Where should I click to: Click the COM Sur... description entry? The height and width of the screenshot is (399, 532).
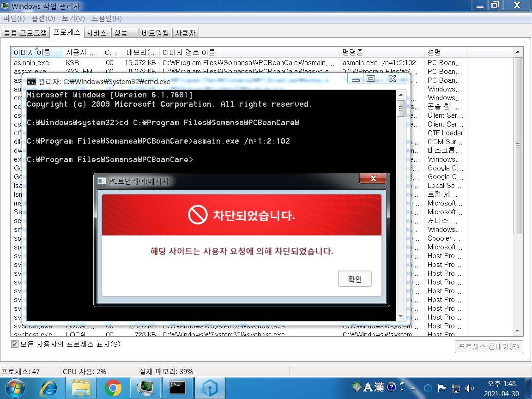[x=445, y=141]
